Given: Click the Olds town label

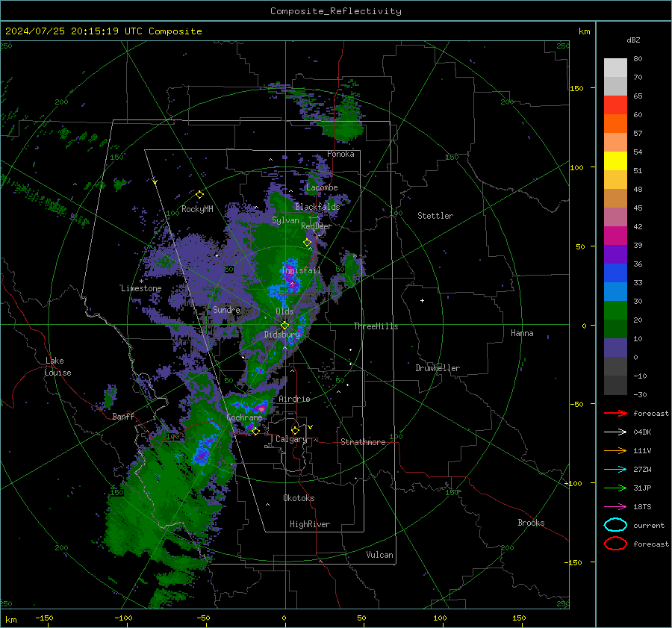Looking at the screenshot, I should coord(284,311).
